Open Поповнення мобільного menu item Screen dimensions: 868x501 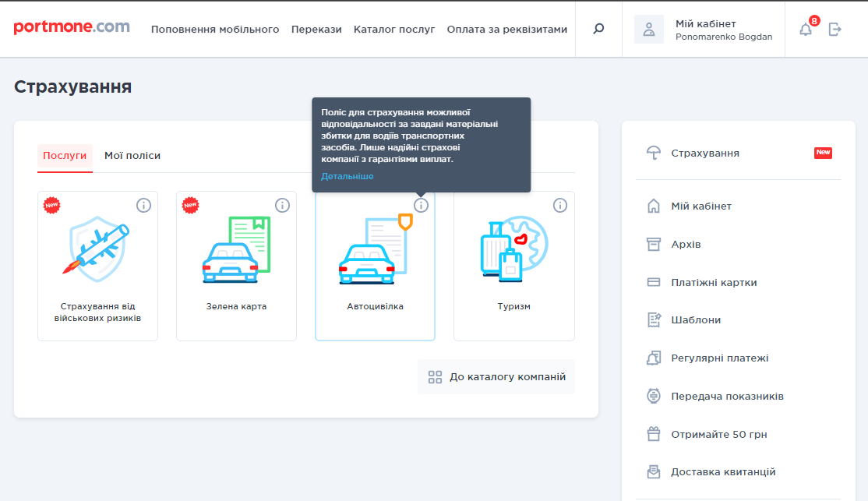[x=215, y=30]
